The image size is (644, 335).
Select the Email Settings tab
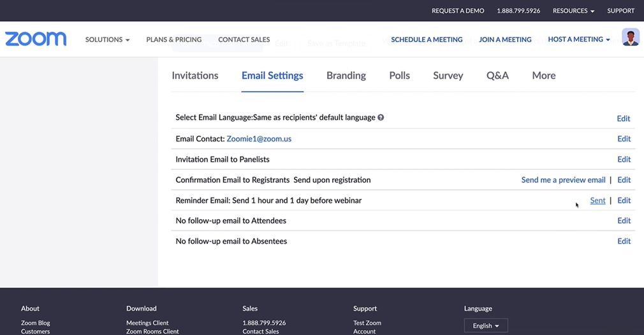[272, 75]
